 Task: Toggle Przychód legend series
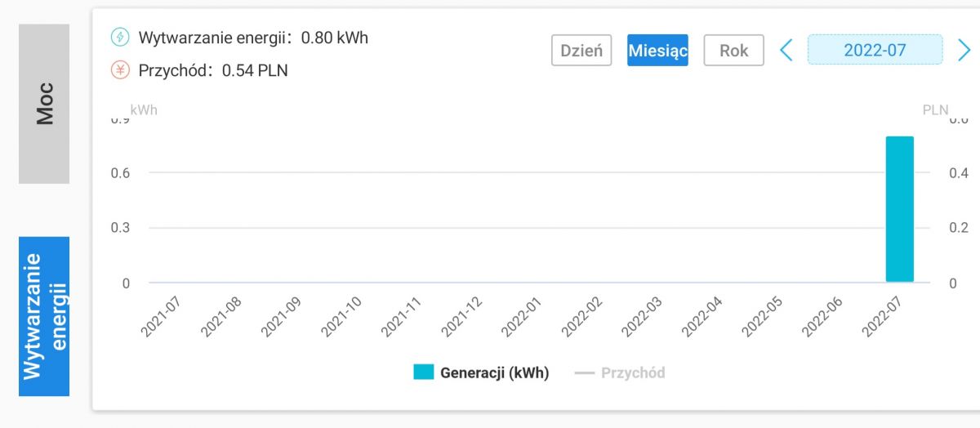(632, 372)
